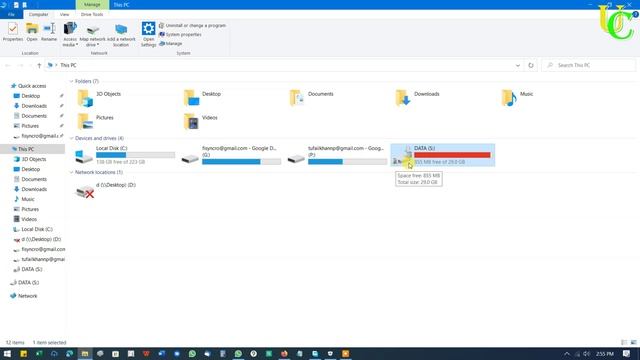Image resolution: width=640 pixels, height=360 pixels.
Task: Select the Manage contextual tab
Action: 92,4
